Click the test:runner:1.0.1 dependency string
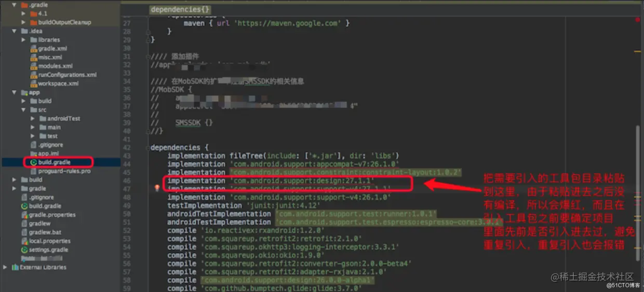Image resolution: width=644 pixels, height=292 pixels. (x=356, y=214)
